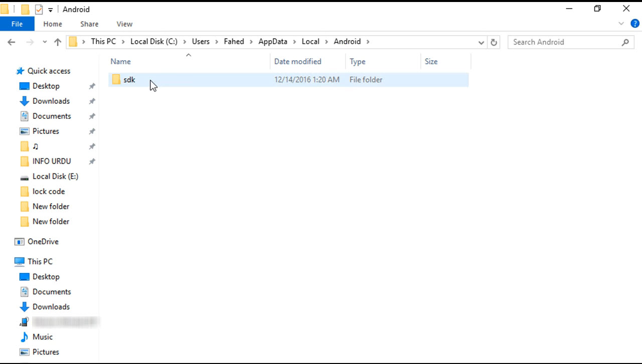The width and height of the screenshot is (642, 364).
Task: Click the Properties checkmark icon in title bar
Action: pos(39,9)
